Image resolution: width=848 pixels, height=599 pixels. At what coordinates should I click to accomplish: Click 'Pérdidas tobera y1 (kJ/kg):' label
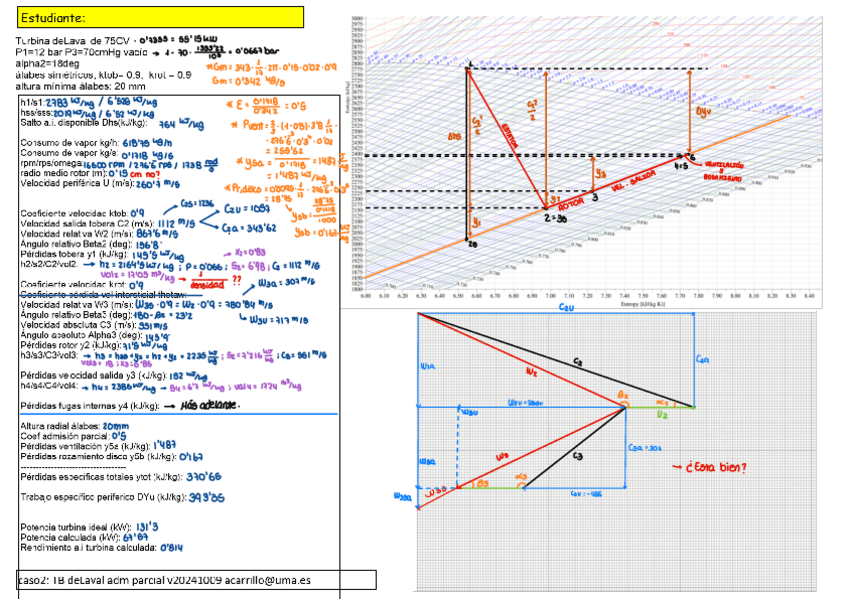(74, 255)
